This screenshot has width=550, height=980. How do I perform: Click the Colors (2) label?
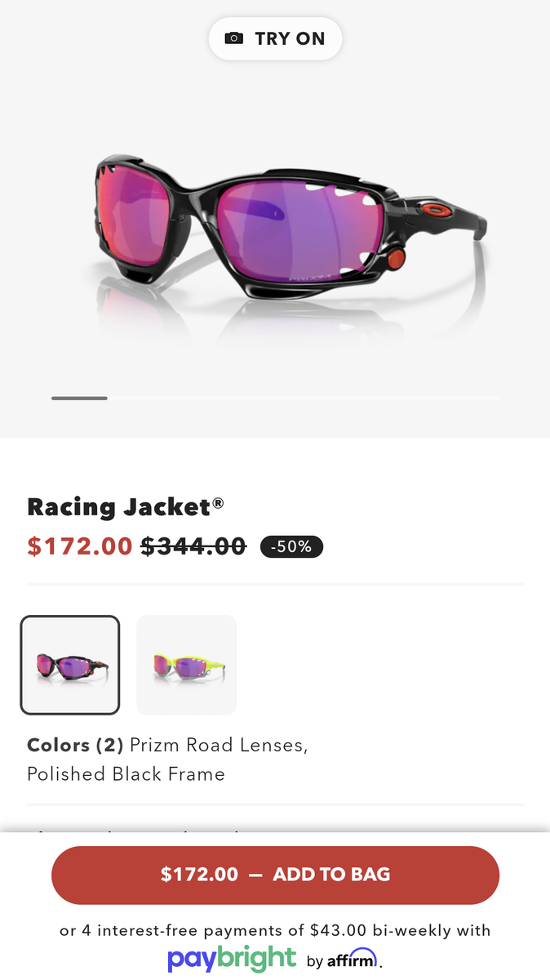tap(75, 745)
